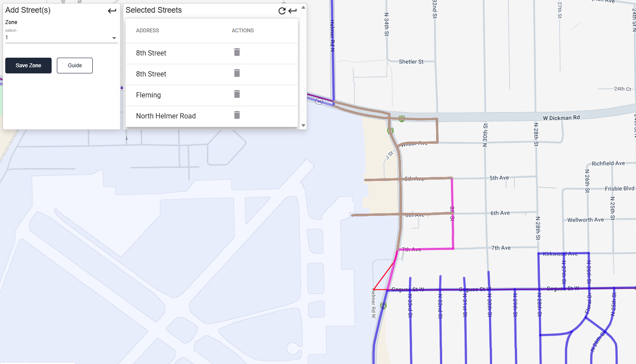Click the refresh icon in Selected Streets
636x364 pixels.
282,11
